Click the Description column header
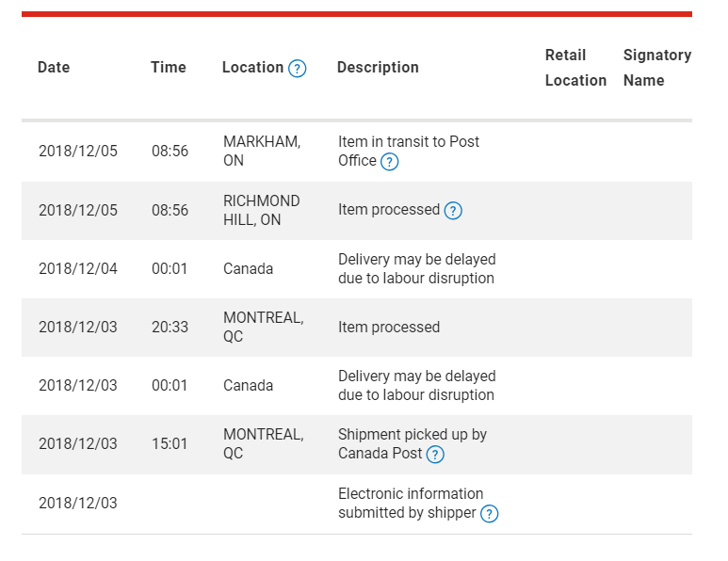 click(378, 67)
